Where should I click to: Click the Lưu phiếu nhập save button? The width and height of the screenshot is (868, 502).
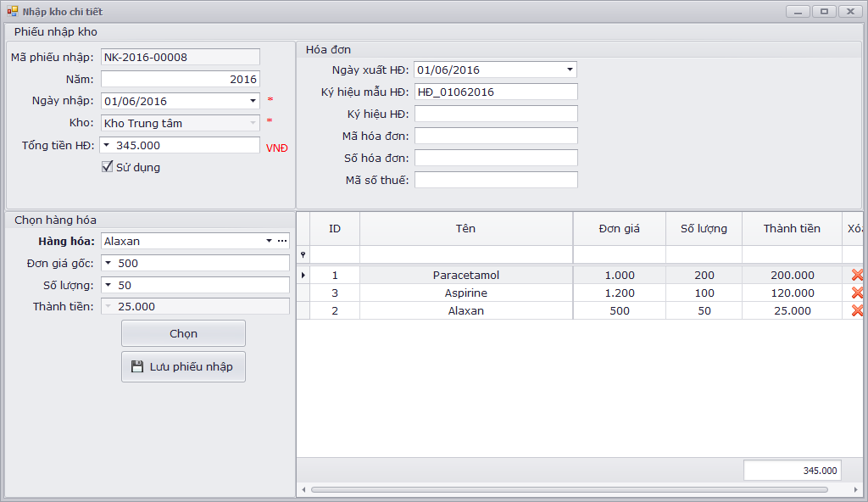point(183,366)
